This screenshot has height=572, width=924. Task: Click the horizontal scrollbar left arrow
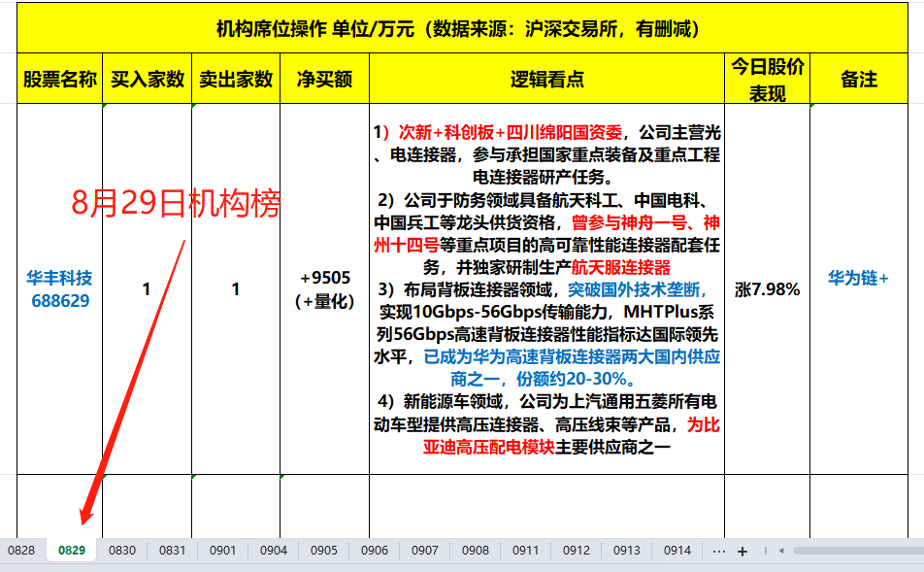pyautogui.click(x=781, y=551)
